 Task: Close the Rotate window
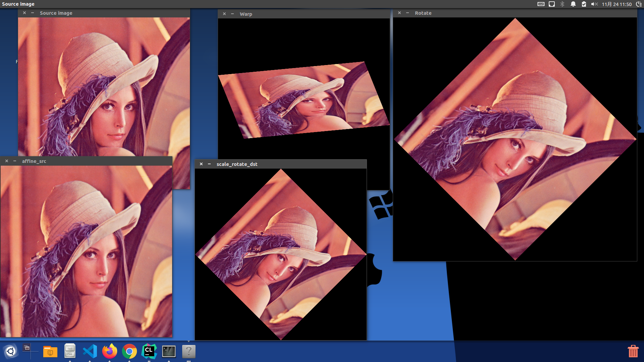coord(399,13)
